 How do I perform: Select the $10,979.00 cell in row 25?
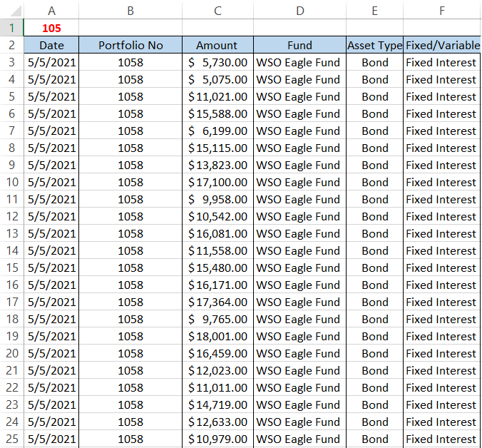point(217,439)
